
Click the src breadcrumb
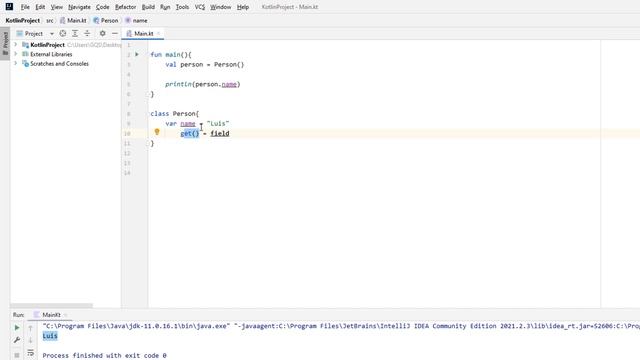[x=49, y=20]
